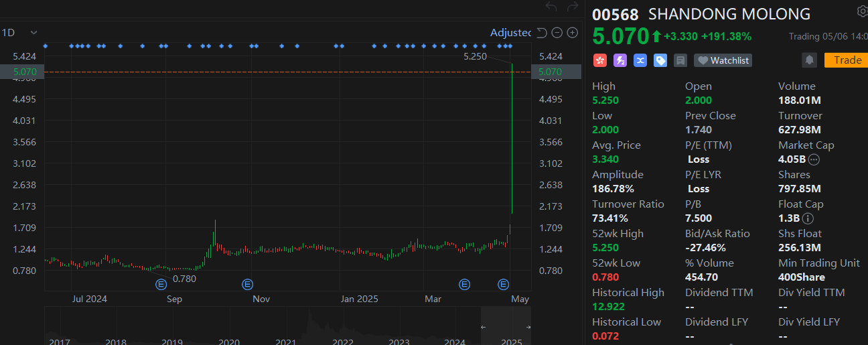868x345 pixels.
Task: Zoom out the chart with the minus icon
Action: click(557, 32)
